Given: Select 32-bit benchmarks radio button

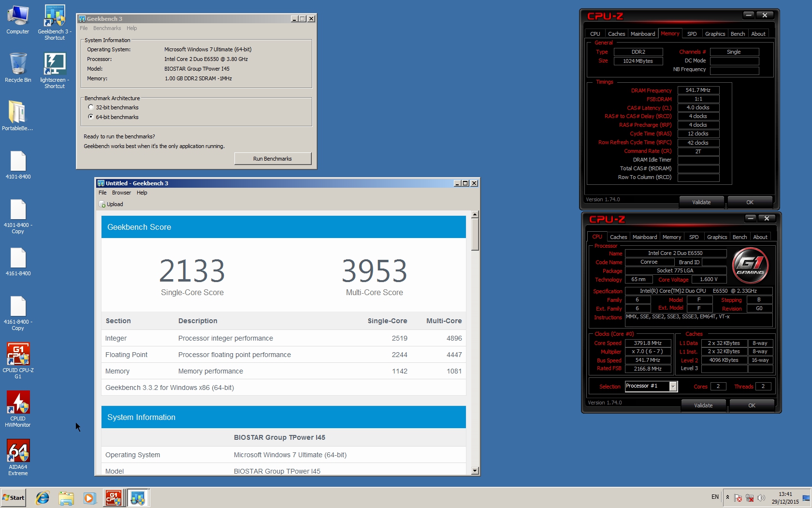Looking at the screenshot, I should tap(90, 107).
